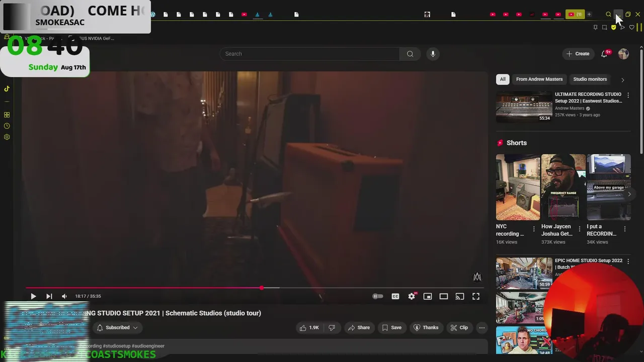Open YouTube notifications bell

click(x=605, y=54)
